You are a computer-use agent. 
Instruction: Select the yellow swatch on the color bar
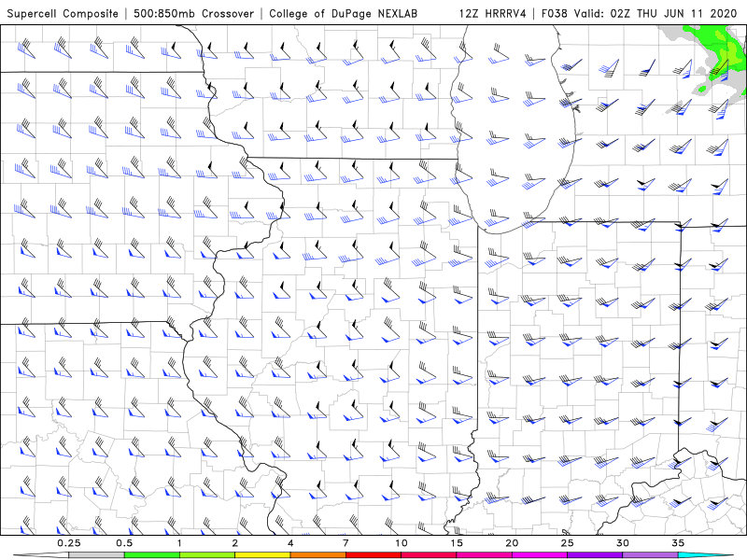pos(262,555)
